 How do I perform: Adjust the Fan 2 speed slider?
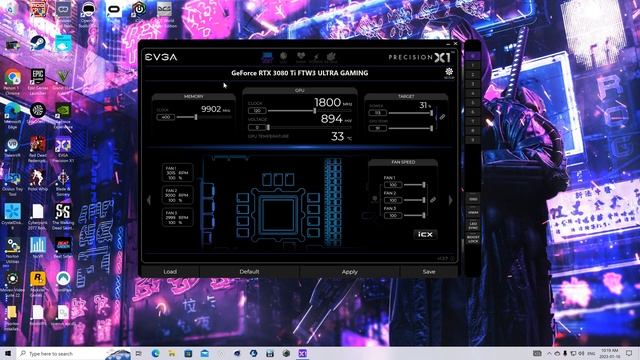(414, 200)
